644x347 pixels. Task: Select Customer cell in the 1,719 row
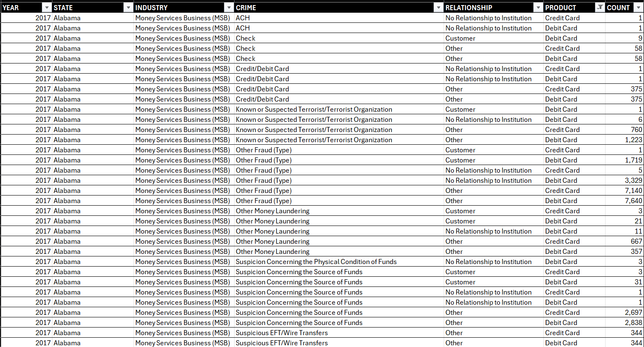tap(494, 160)
